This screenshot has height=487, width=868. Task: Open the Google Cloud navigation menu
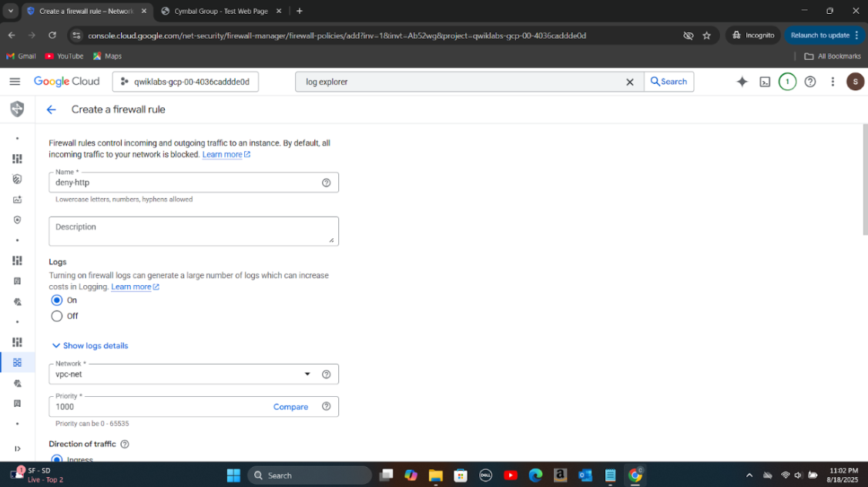tap(15, 82)
